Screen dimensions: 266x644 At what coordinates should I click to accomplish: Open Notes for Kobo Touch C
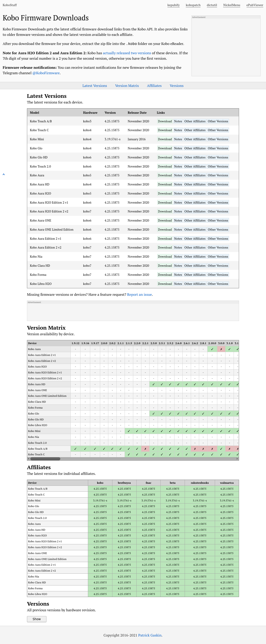click(x=178, y=130)
